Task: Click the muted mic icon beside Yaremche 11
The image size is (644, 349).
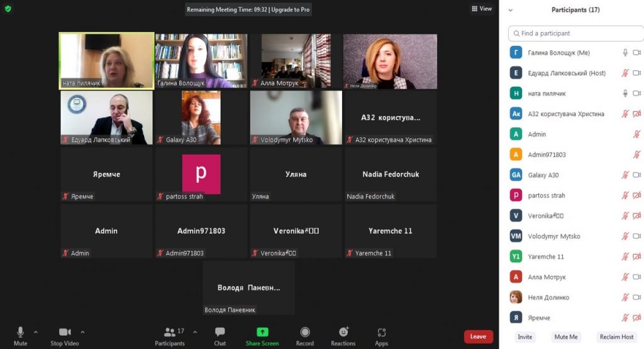Action: tap(625, 257)
